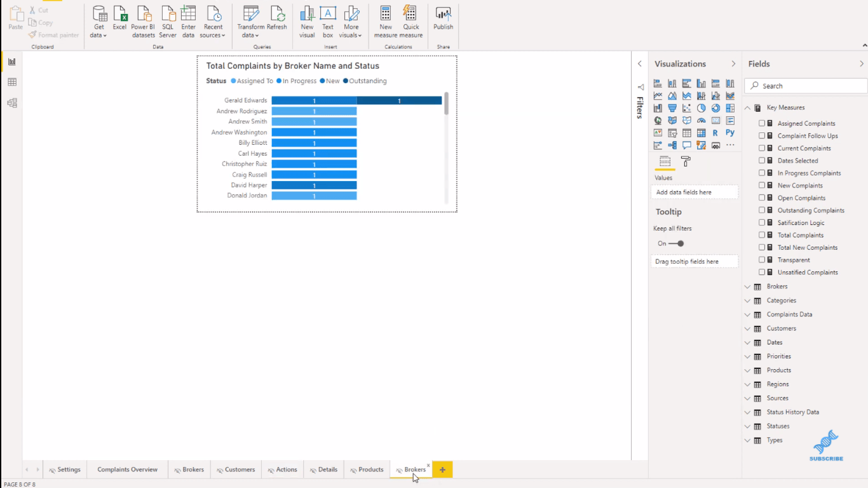Image resolution: width=868 pixels, height=488 pixels.
Task: Expand the Complaints Data table
Action: (748, 315)
